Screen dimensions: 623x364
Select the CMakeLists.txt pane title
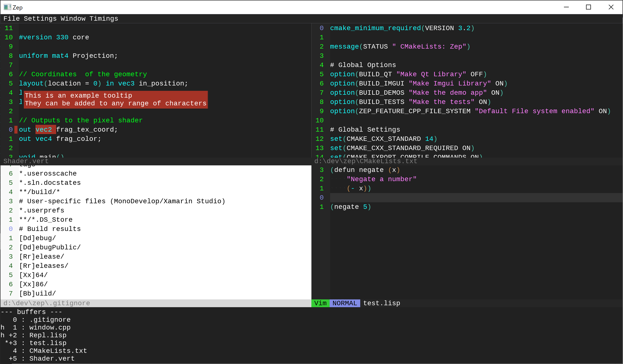(365, 161)
